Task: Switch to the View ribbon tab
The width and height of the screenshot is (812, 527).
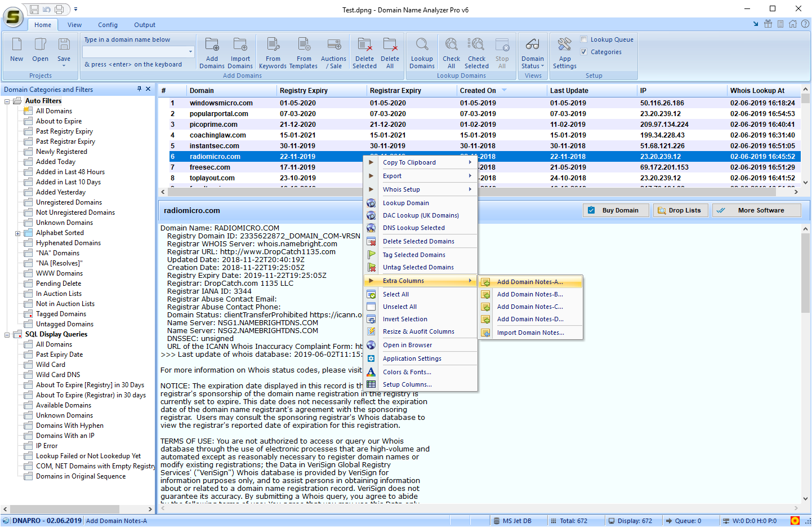Action: click(74, 25)
